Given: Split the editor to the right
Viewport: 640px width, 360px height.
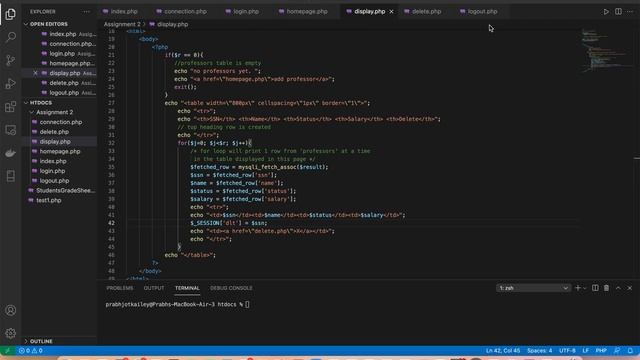Looking at the screenshot, I should click(618, 11).
